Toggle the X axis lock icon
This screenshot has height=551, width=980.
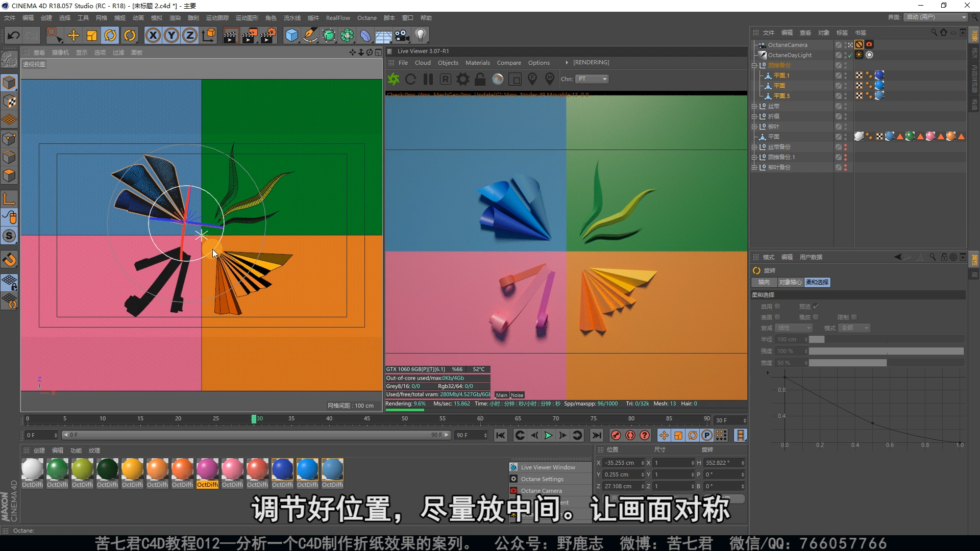point(153,35)
